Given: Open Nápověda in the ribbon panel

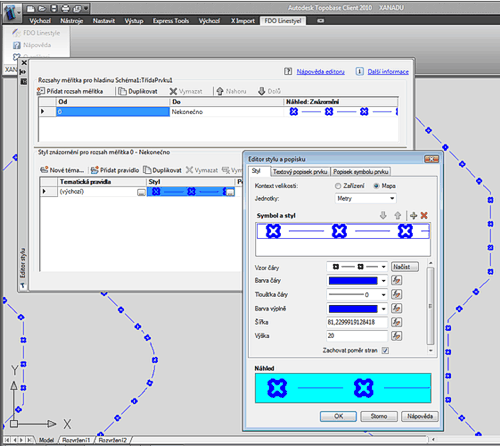Looking at the screenshot, I should click(32, 45).
